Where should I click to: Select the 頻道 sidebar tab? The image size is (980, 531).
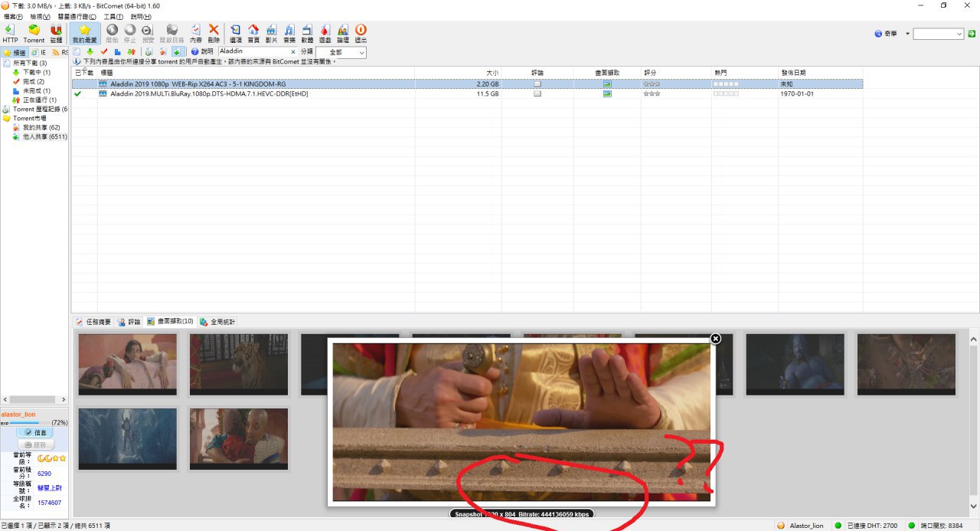pos(15,52)
